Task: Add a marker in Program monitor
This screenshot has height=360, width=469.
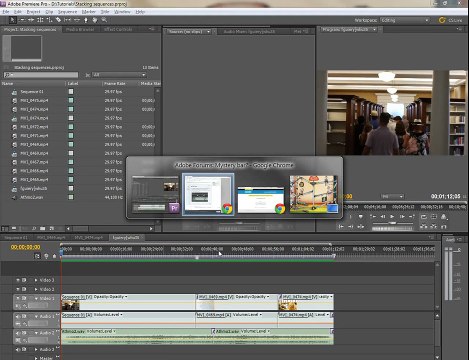Action: 361,217
